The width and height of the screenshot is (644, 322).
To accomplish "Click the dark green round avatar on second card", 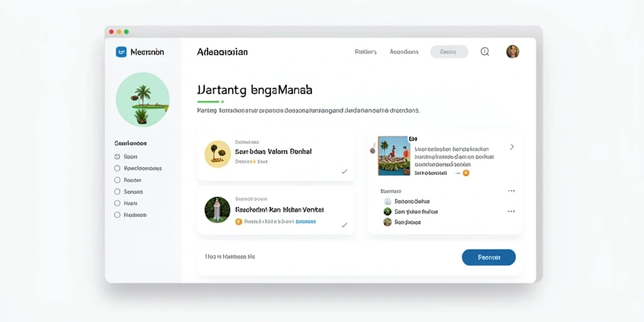I will [217, 210].
